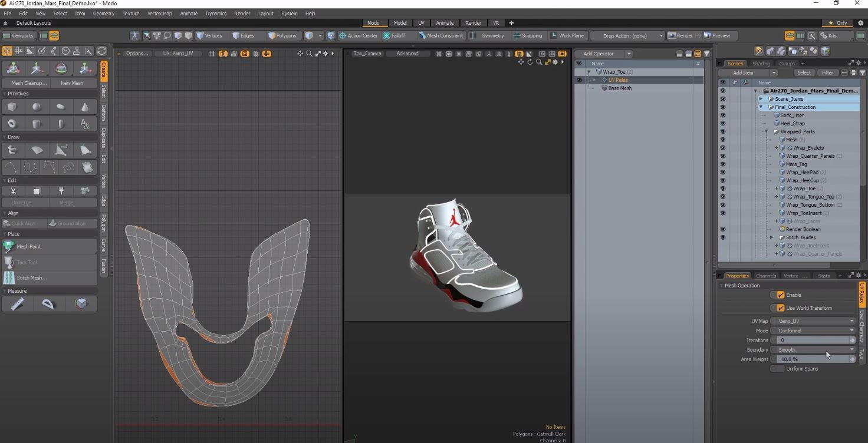Pick the Ruler measure tool
Image resolution: width=868 pixels, height=443 pixels.
pyautogui.click(x=17, y=303)
